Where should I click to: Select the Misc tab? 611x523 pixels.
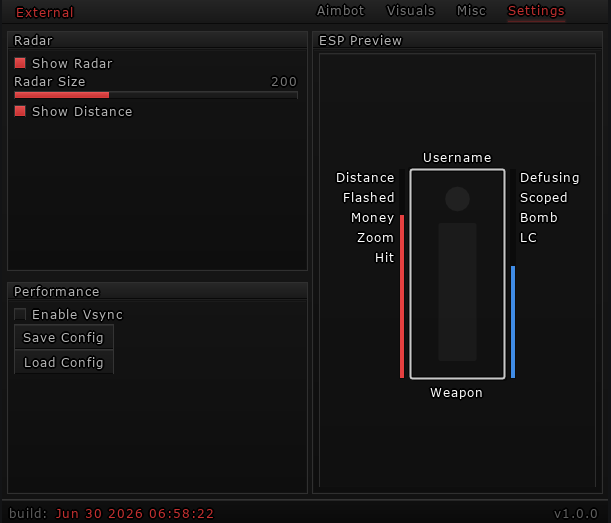tap(471, 11)
